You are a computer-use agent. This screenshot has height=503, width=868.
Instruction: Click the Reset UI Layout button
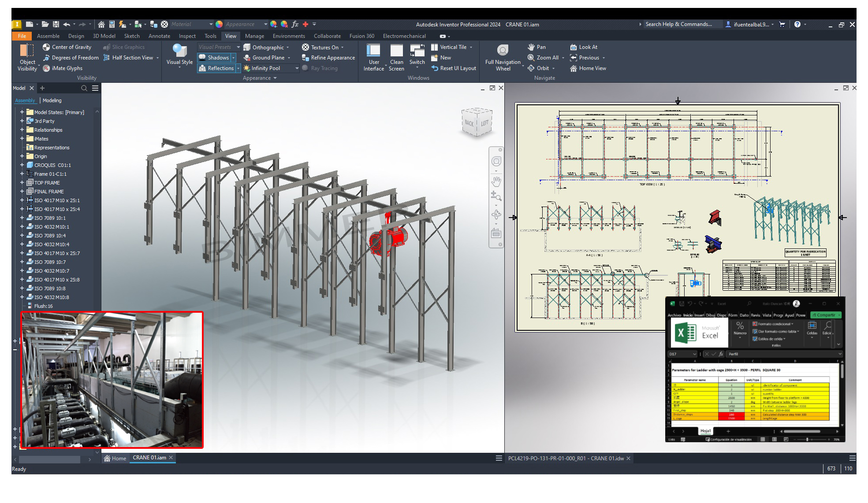454,68
